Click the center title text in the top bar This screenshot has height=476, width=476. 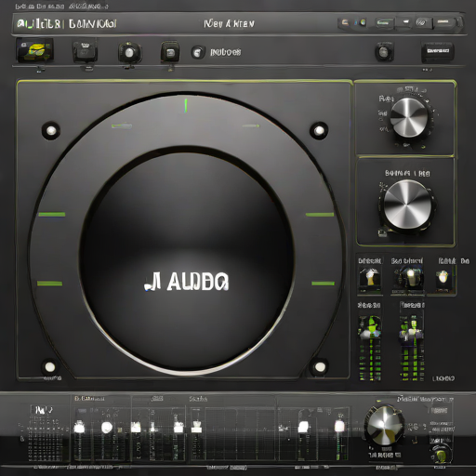(229, 23)
